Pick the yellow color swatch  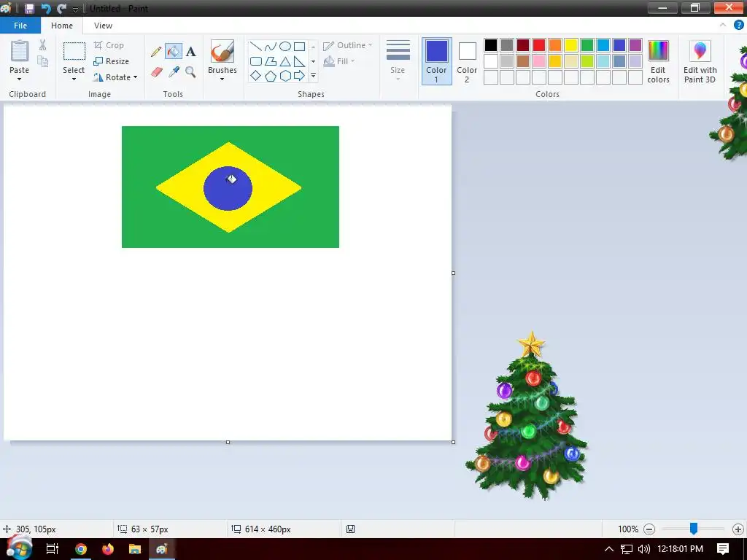[570, 45]
